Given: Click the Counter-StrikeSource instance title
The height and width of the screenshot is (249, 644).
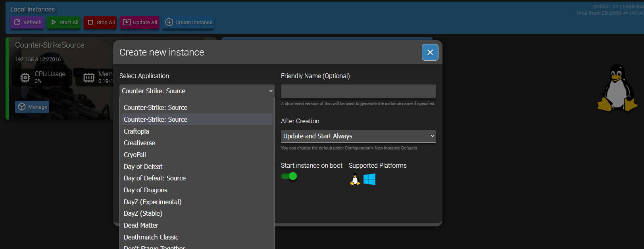Looking at the screenshot, I should pos(50,45).
